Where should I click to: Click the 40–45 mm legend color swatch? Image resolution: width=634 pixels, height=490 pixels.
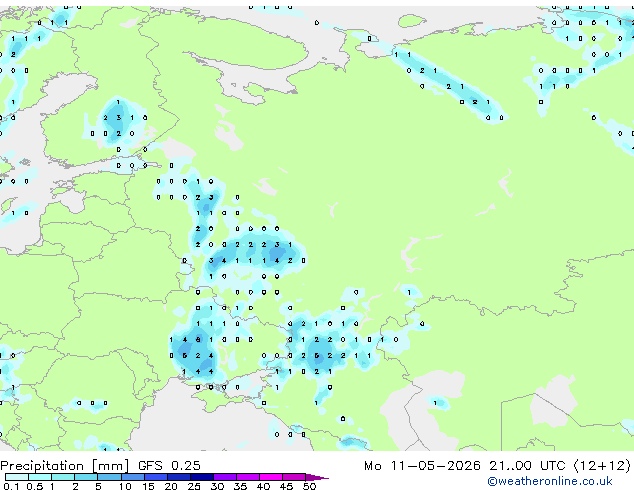271,477
